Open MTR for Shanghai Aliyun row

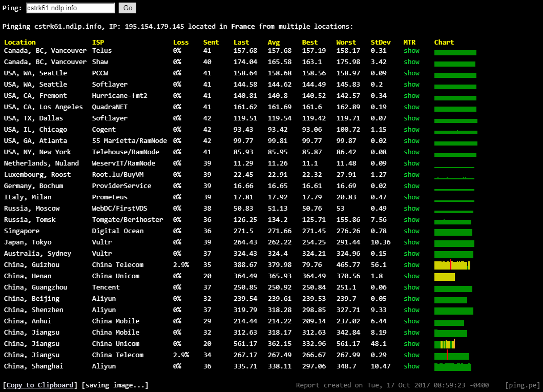(x=411, y=366)
